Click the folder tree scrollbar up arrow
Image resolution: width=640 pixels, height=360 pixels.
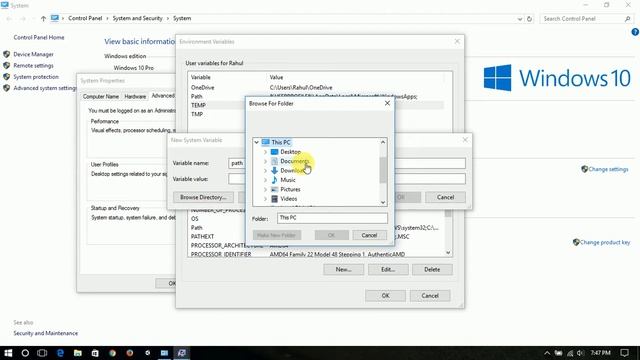coord(383,142)
